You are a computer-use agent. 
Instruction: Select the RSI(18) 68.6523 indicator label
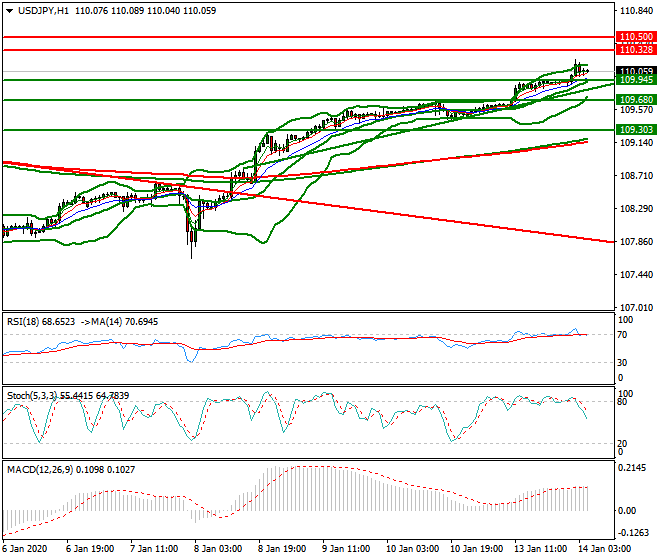[x=41, y=322]
